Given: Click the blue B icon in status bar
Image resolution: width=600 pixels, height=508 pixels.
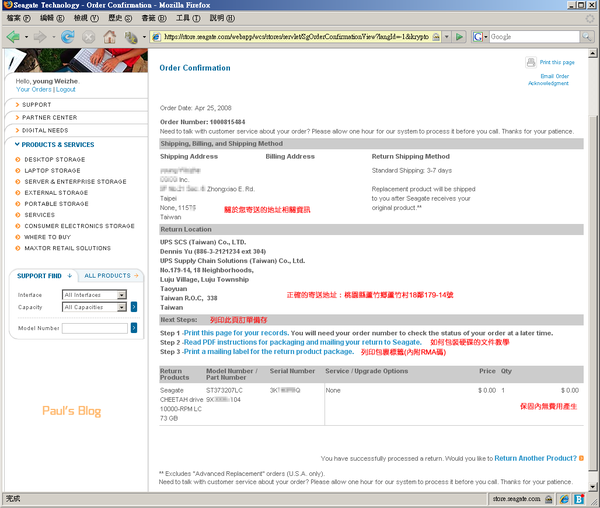Looking at the screenshot, I should point(579,499).
